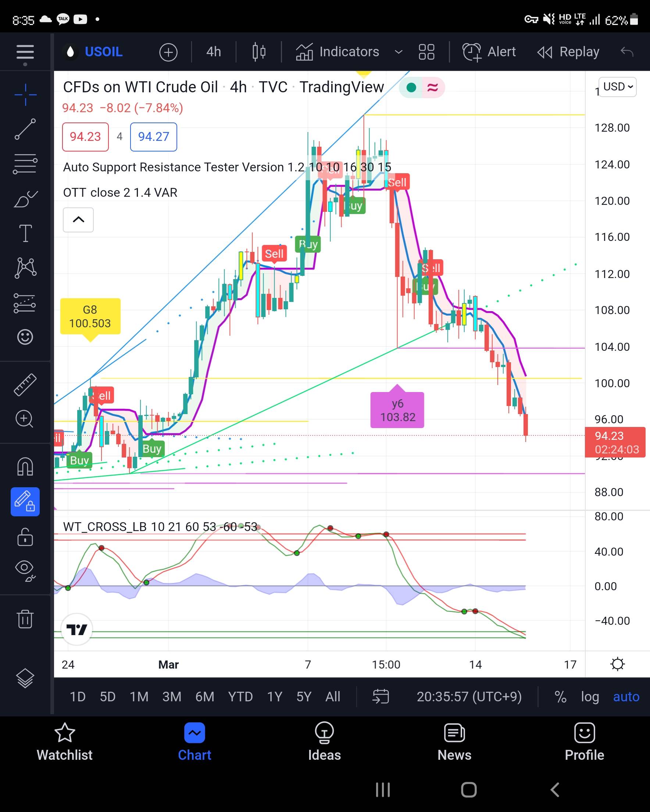Expand the Indicators dropdown arrow

[x=399, y=52]
